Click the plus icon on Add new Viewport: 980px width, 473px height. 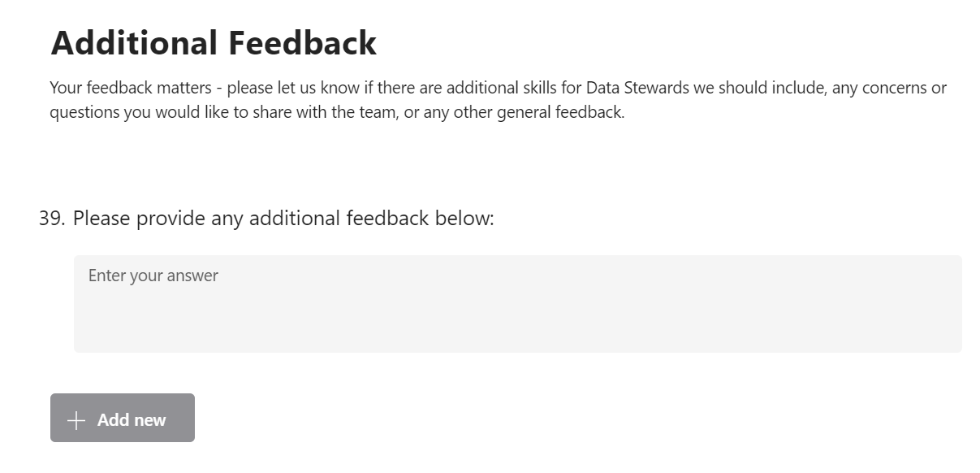click(76, 420)
